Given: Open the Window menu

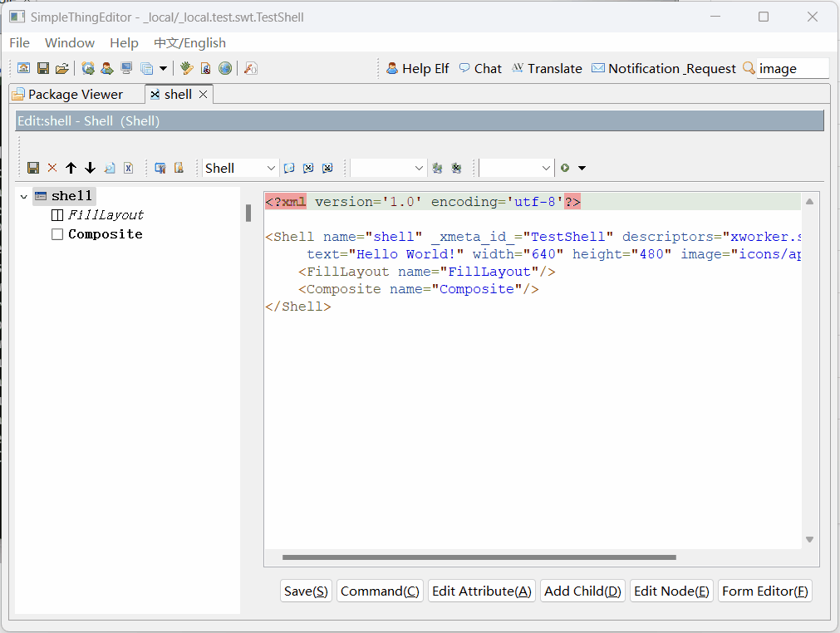Looking at the screenshot, I should click(x=70, y=42).
